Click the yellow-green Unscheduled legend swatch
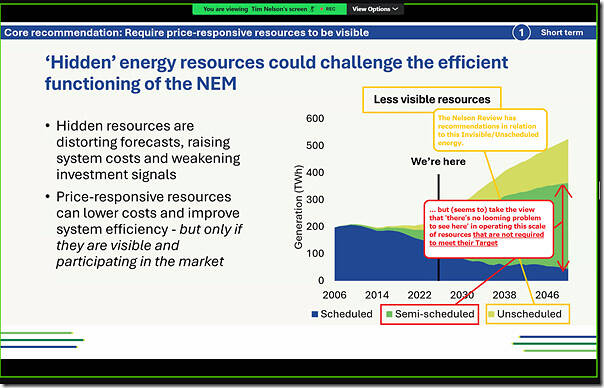Viewport: 604px width, 388px height. [x=491, y=314]
